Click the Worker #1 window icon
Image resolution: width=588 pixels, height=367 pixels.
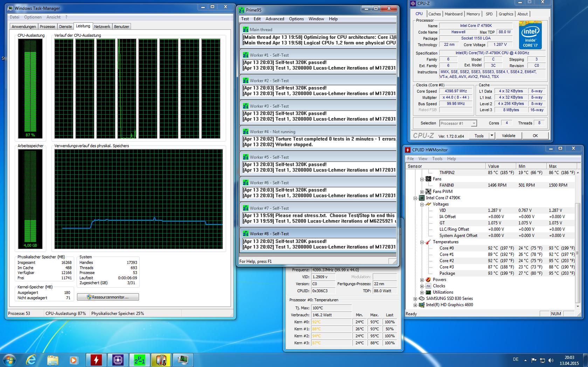(245, 55)
